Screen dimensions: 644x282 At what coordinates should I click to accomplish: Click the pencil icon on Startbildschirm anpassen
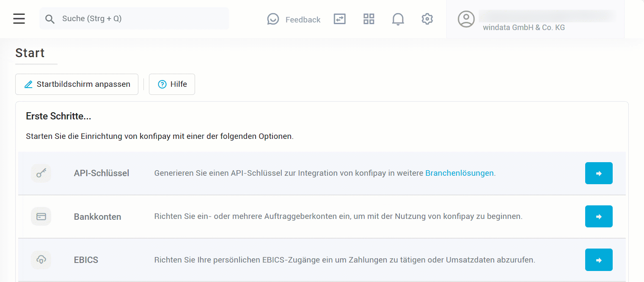coord(28,84)
